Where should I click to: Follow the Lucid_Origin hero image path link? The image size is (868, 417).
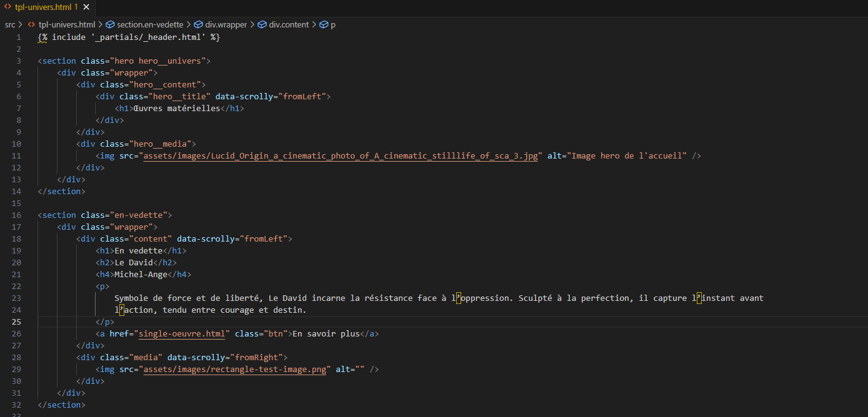pos(341,156)
